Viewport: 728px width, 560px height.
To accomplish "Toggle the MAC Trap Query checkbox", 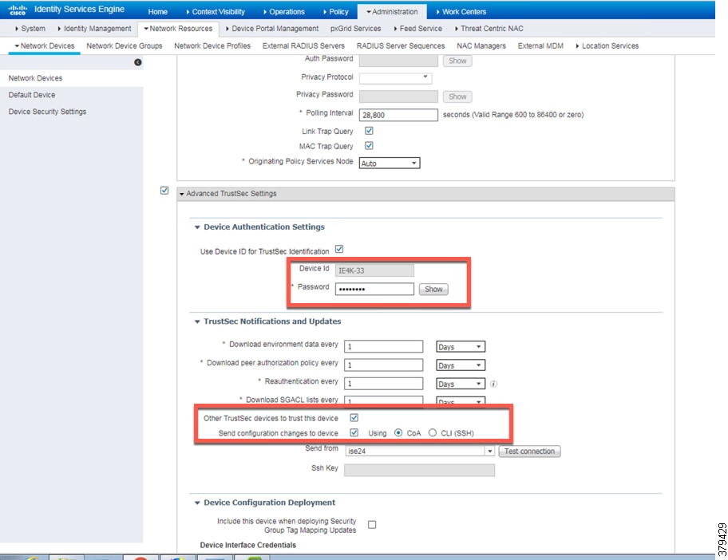I will [369, 146].
